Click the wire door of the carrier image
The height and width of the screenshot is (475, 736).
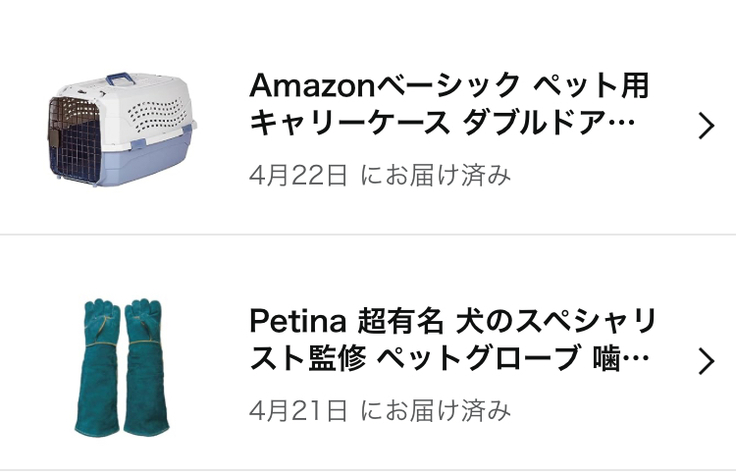click(73, 141)
